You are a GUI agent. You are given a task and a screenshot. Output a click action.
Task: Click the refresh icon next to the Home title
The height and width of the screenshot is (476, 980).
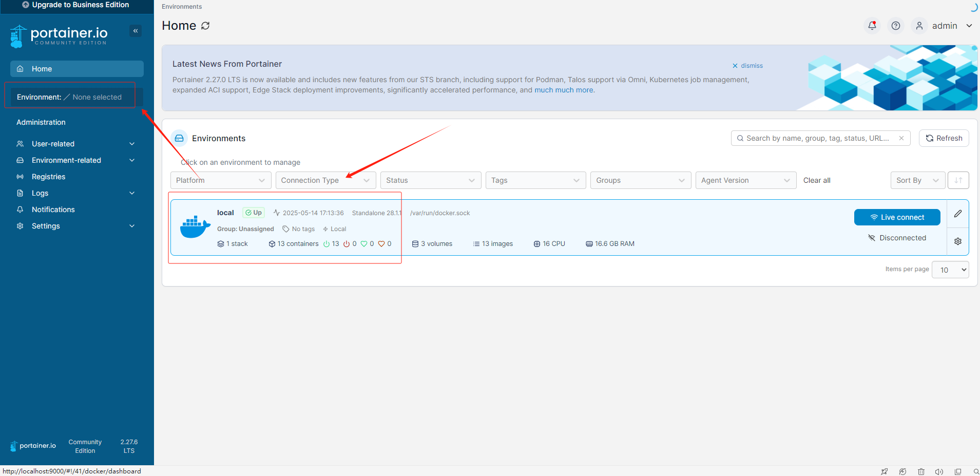tap(205, 26)
